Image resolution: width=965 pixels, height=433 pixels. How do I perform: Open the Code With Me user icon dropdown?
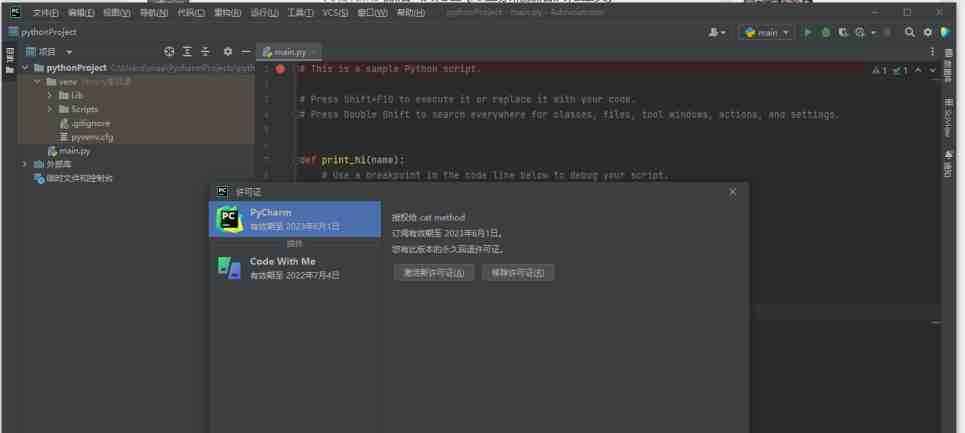717,33
